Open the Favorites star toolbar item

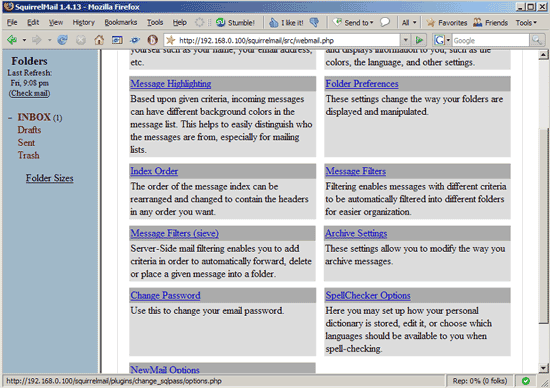[447, 22]
